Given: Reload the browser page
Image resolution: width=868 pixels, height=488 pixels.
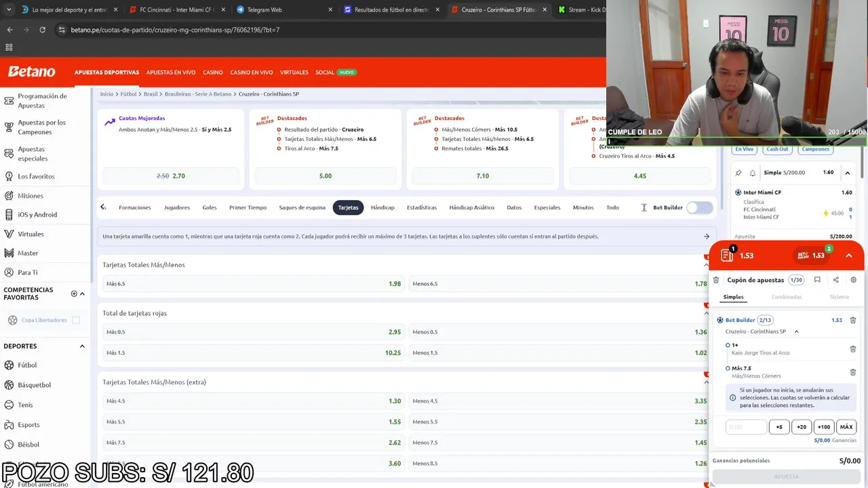Looking at the screenshot, I should point(42,30).
